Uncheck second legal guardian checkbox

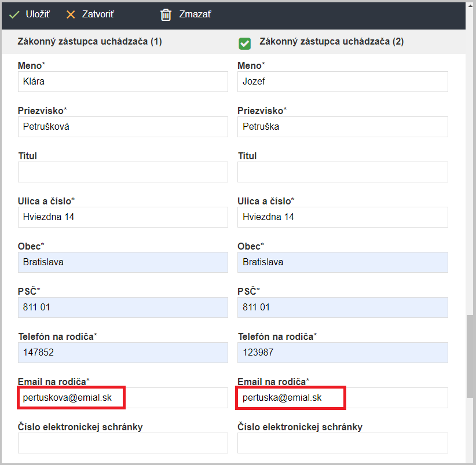coord(245,43)
